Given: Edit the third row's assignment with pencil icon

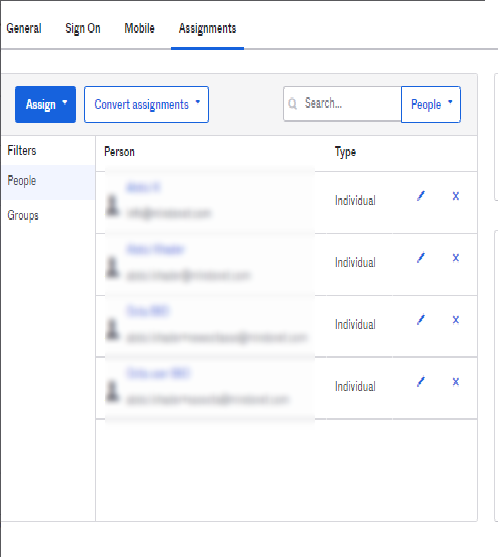Looking at the screenshot, I should [421, 320].
